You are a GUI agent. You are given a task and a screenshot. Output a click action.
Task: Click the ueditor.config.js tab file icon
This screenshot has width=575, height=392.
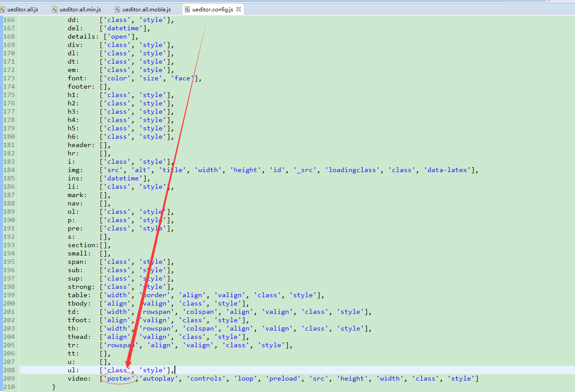188,9
